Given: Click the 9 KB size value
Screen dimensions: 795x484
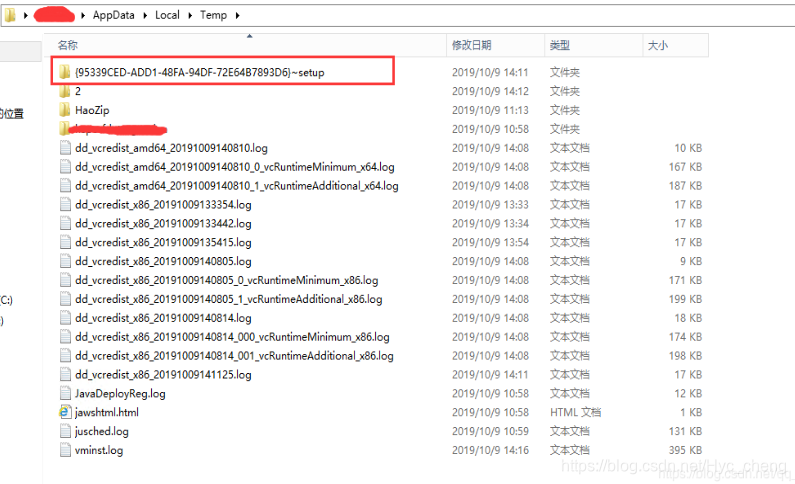Looking at the screenshot, I should [691, 261].
